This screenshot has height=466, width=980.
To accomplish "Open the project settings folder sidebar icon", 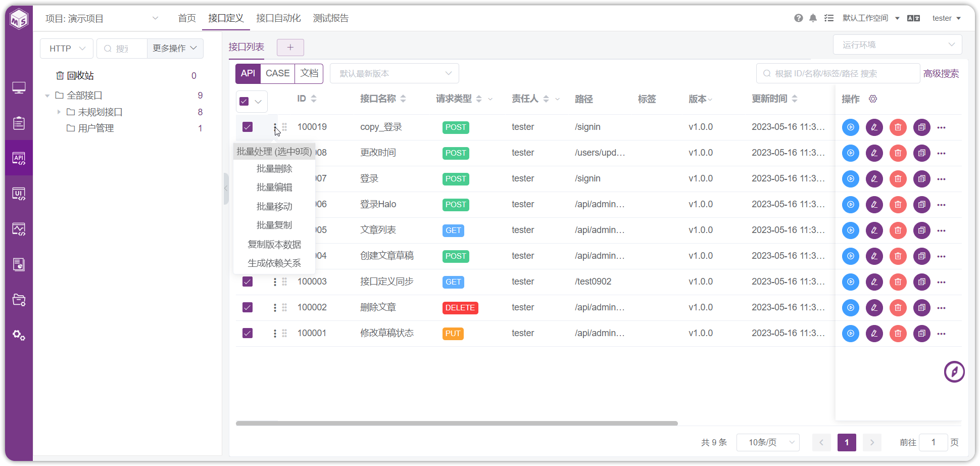I will coord(19,300).
